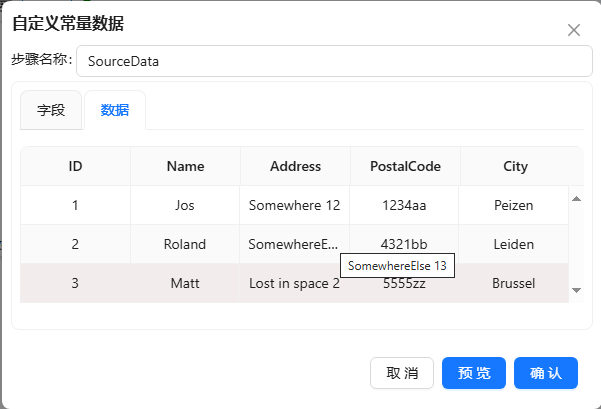Select the Leiden city cell

pyautogui.click(x=514, y=244)
